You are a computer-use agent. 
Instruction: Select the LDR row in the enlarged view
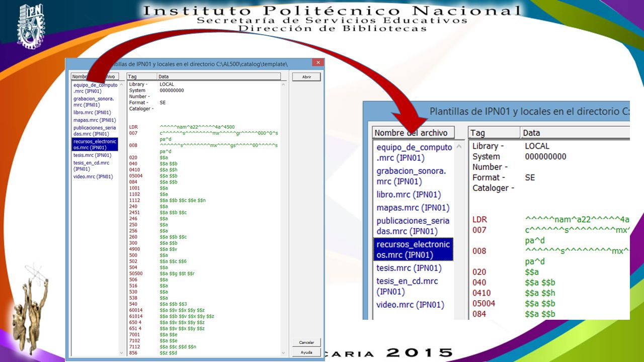pyautogui.click(x=550, y=220)
